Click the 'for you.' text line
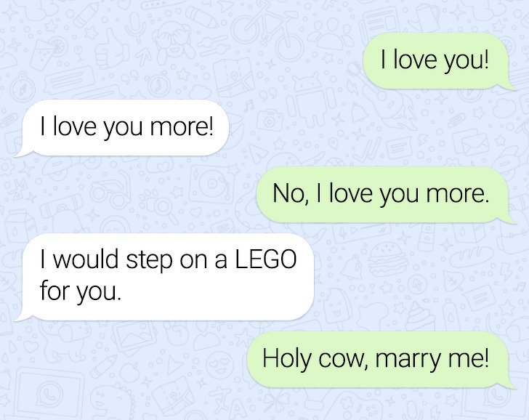 (80, 291)
